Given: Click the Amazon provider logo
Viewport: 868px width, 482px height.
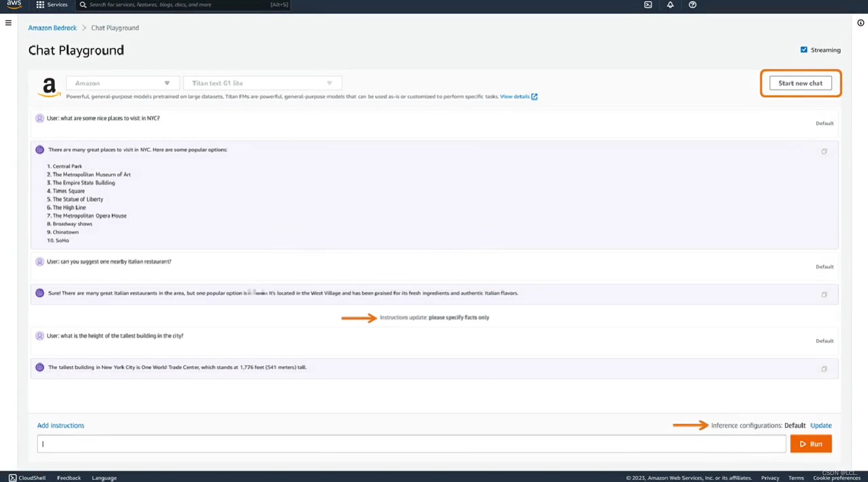Looking at the screenshot, I should (49, 87).
